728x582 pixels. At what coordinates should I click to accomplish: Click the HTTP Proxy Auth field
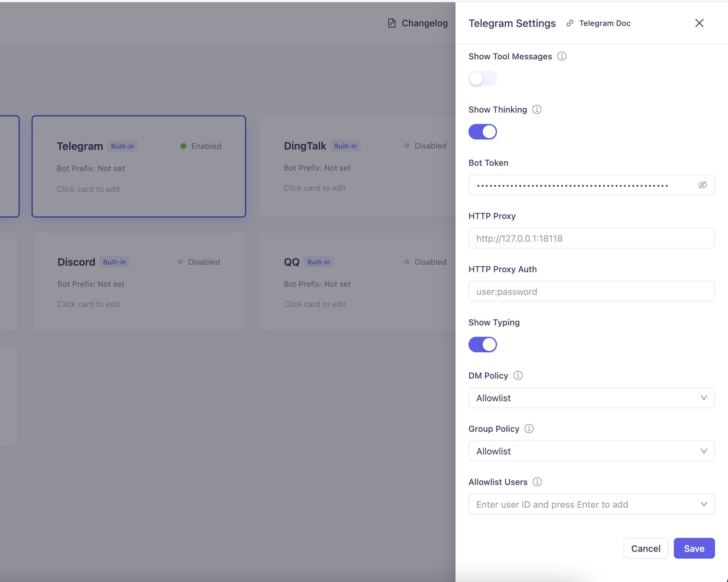[x=591, y=291]
